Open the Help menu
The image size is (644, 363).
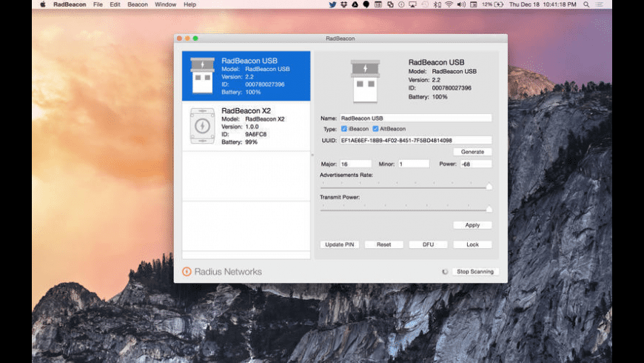click(x=189, y=4)
